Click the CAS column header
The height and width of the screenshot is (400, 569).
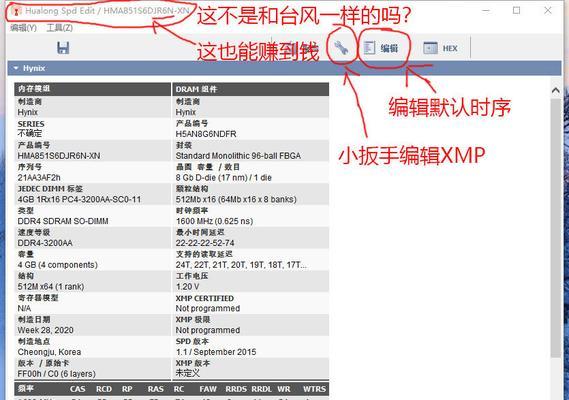[78, 389]
